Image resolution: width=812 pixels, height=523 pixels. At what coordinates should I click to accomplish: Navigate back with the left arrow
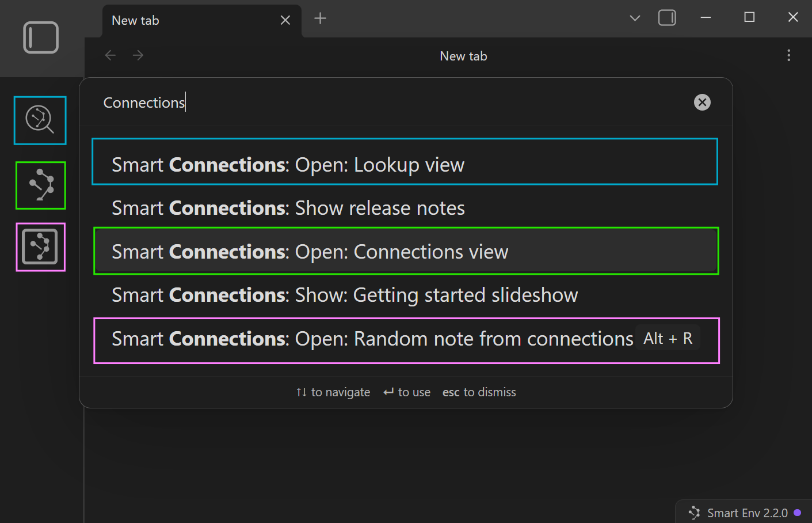point(110,55)
